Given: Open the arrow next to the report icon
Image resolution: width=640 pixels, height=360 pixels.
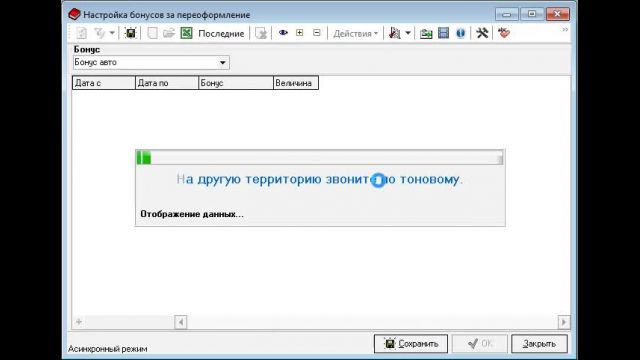Looking at the screenshot, I should tap(407, 33).
